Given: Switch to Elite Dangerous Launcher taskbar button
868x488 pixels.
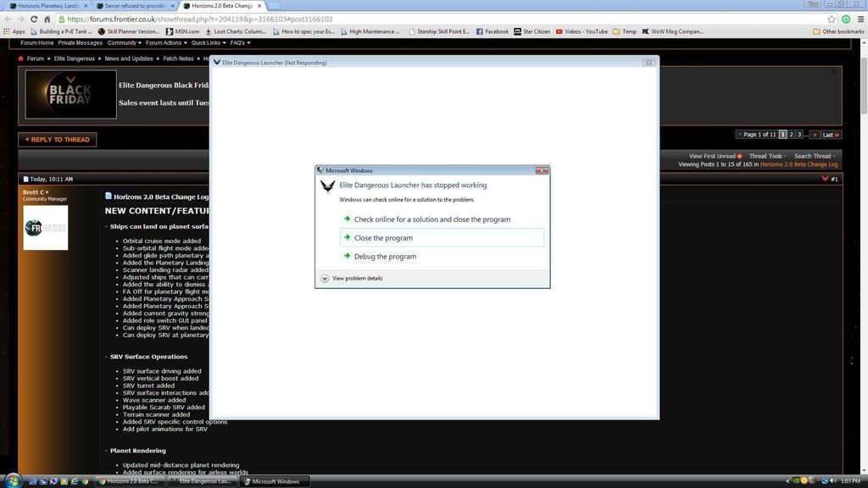Looking at the screenshot, I should [203, 481].
